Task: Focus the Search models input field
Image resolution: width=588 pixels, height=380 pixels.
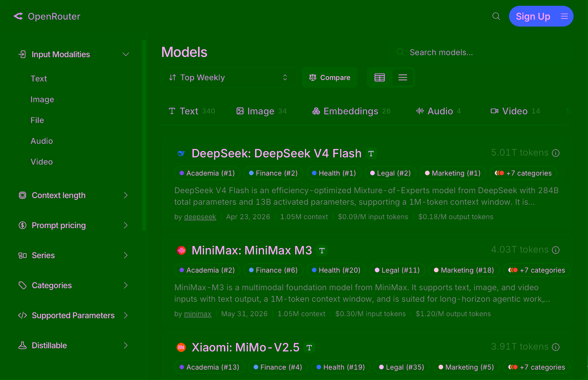Action: (482, 52)
